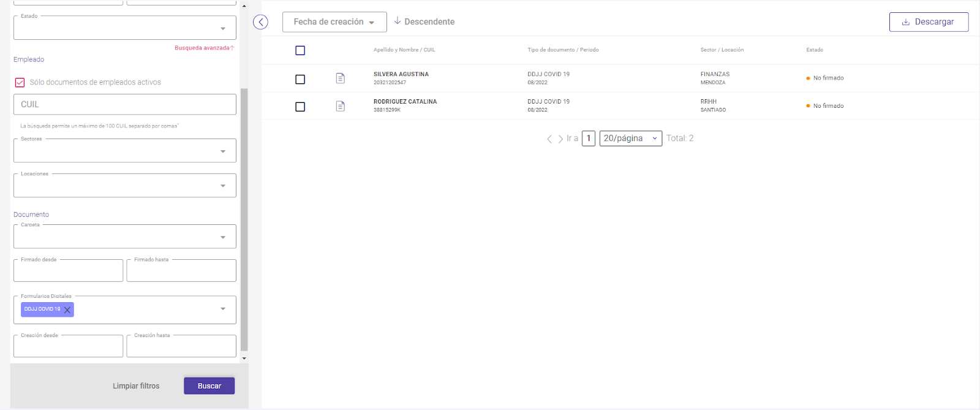Click scrollbar up arrow in filter panel

[x=244, y=6]
